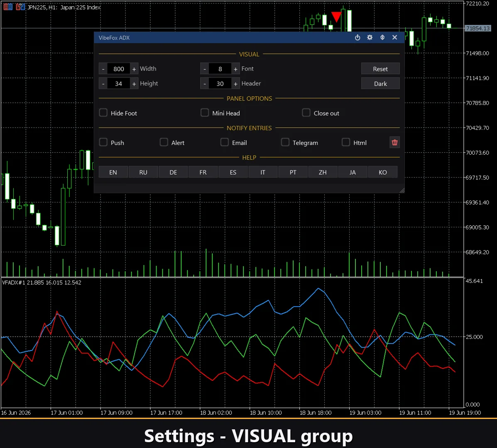Increase the Height value with plus
497x448 pixels.
tap(134, 83)
